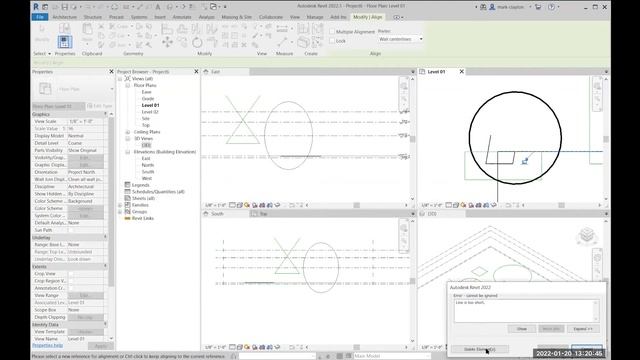Screen dimensions: 640x360
Task: Enable Multiple Alignment checkbox
Action: click(332, 31)
